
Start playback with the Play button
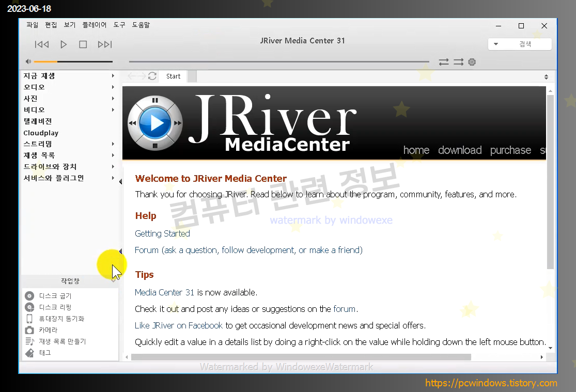pyautogui.click(x=64, y=44)
